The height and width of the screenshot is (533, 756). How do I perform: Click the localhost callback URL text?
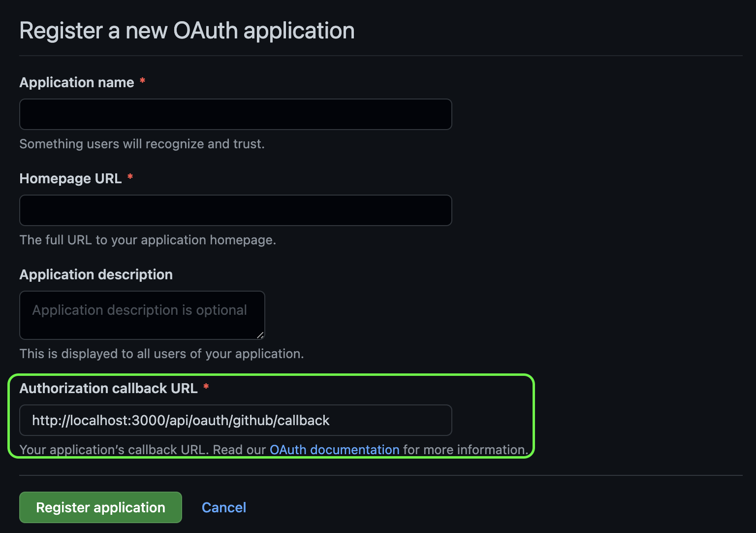tap(181, 420)
